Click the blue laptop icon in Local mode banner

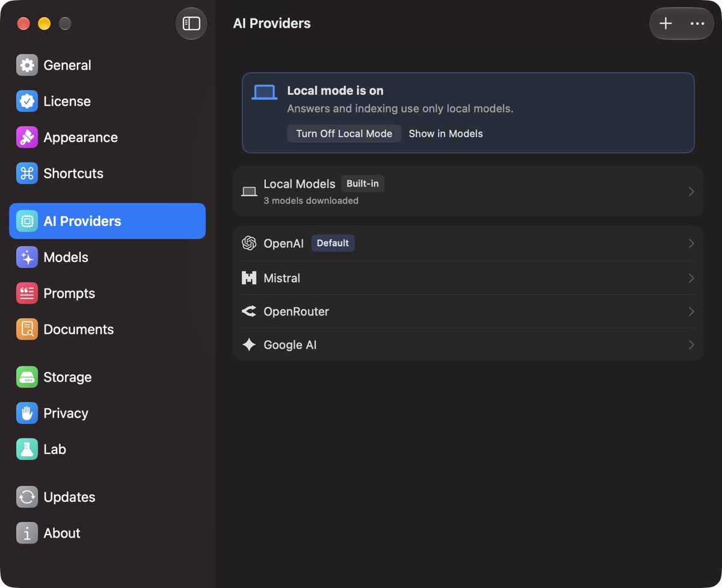pos(264,92)
